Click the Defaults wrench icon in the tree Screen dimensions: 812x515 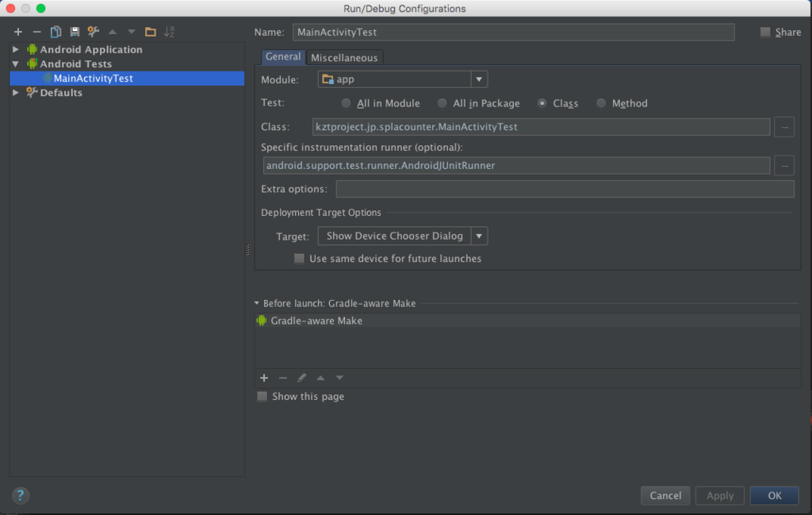tap(32, 92)
